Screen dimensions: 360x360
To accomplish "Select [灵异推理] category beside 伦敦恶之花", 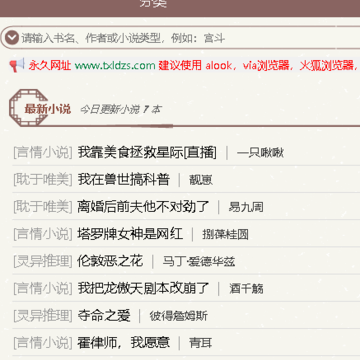I will (43, 261).
